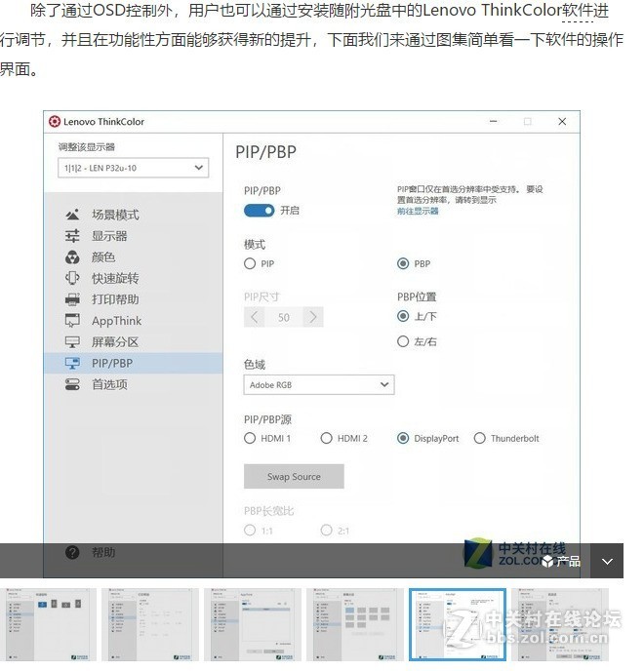The height and width of the screenshot is (671, 644).
Task: Click the color circles icon
Action: 72,257
